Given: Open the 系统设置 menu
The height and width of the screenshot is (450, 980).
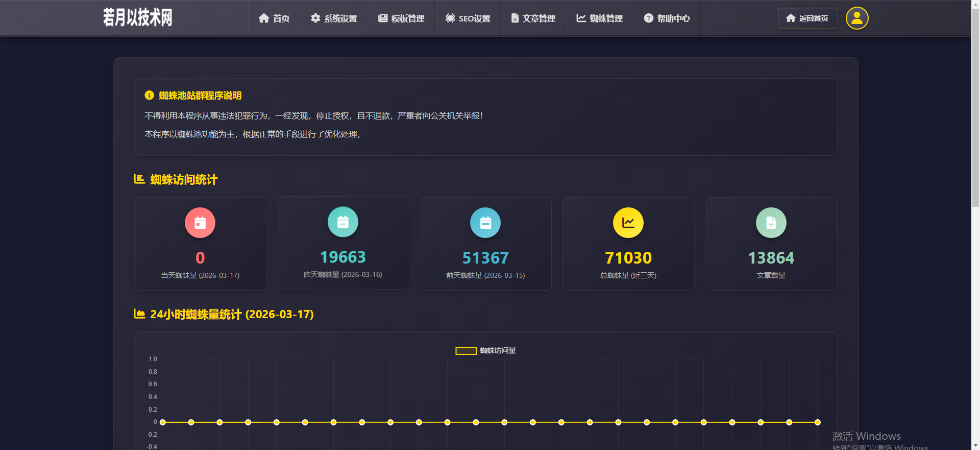Looking at the screenshot, I should tap(334, 18).
